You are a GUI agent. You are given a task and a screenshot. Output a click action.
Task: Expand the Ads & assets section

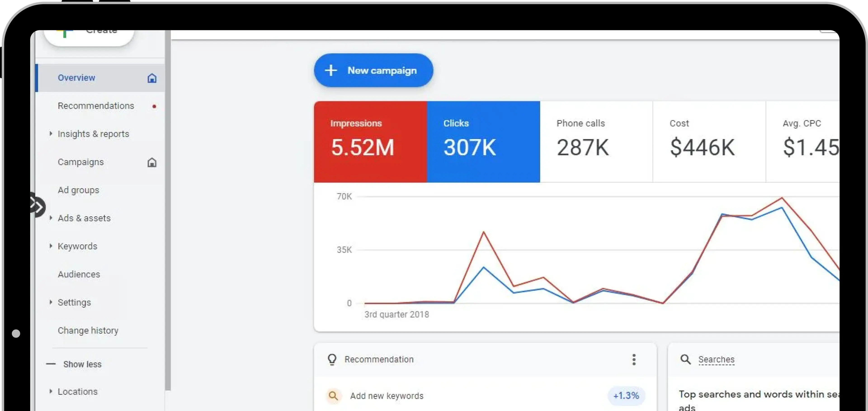51,218
